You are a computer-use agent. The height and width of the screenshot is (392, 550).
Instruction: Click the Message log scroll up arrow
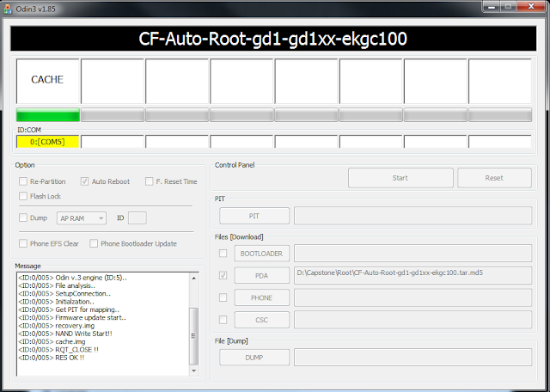click(193, 278)
